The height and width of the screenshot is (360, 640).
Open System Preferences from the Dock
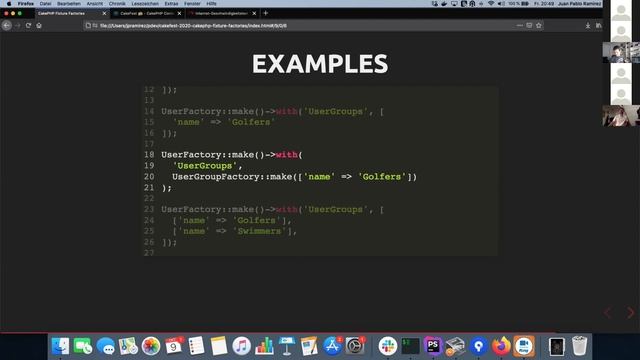pos(355,346)
